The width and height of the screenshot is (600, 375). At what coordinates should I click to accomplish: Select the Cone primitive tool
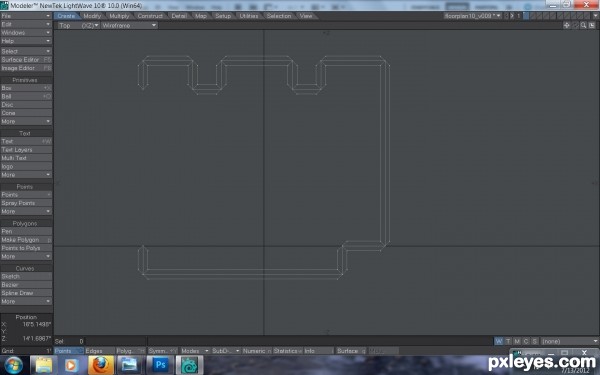click(x=26, y=113)
